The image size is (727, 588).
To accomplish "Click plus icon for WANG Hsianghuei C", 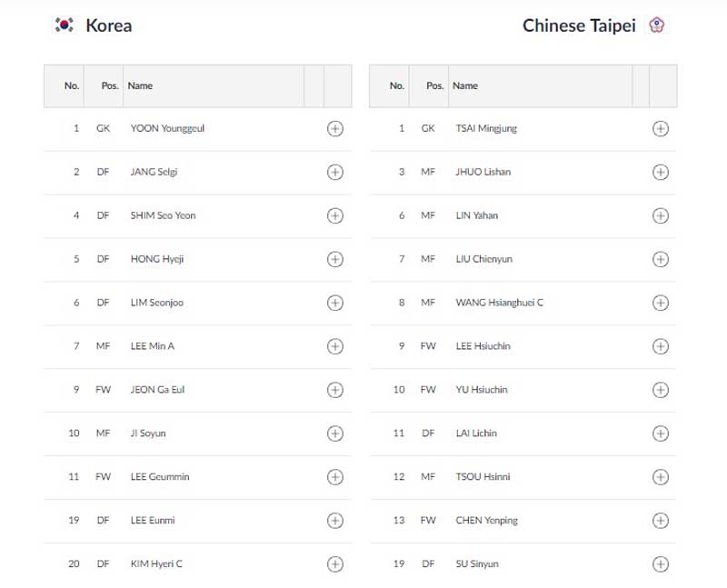I will [x=661, y=303].
